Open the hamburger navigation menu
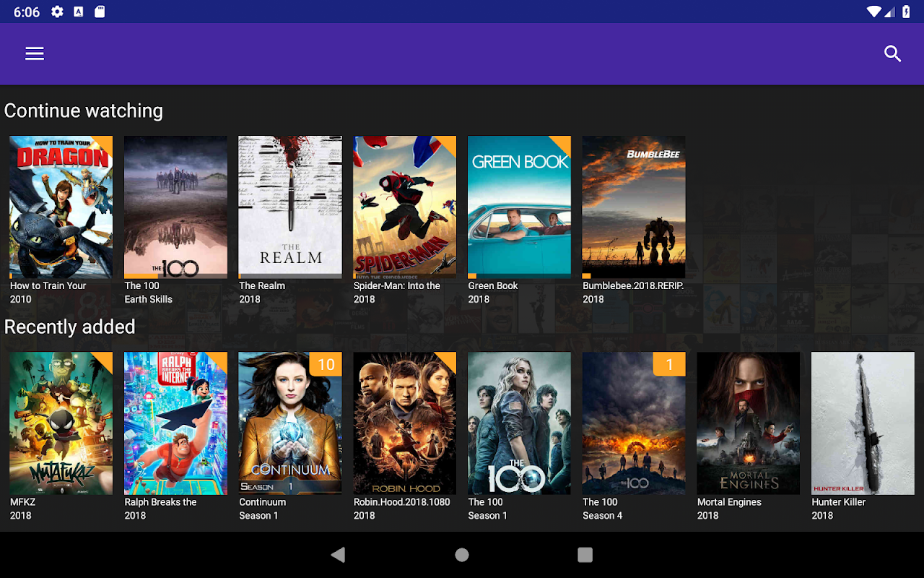The width and height of the screenshot is (924, 578). click(x=35, y=54)
